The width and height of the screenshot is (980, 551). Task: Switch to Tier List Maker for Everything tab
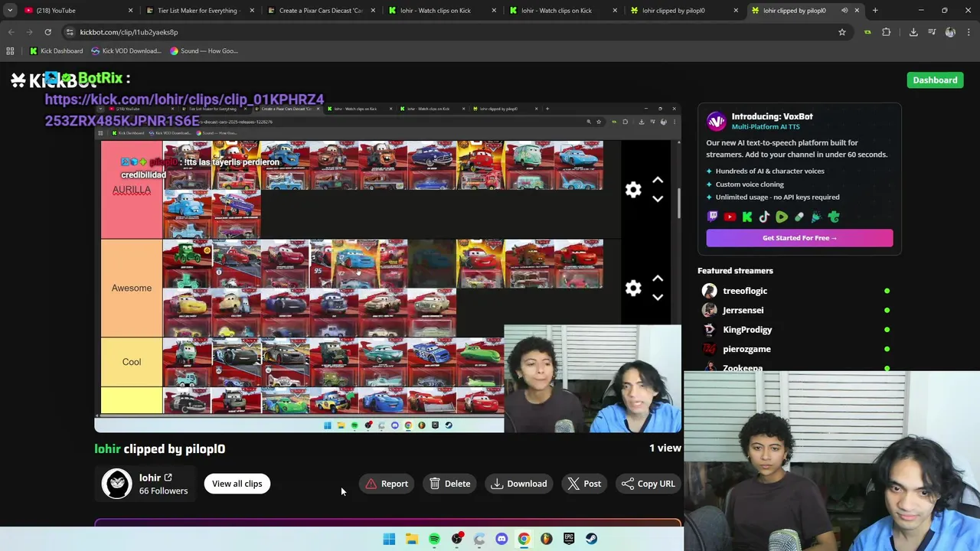coord(199,11)
